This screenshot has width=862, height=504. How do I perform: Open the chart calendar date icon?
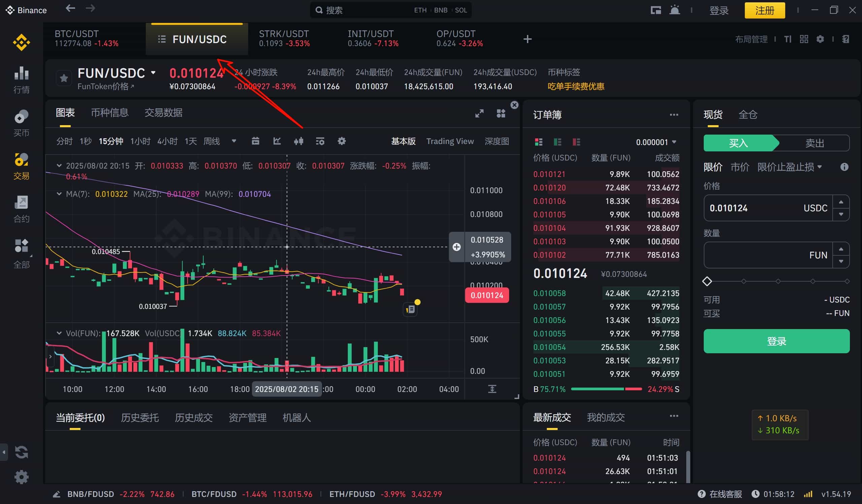tap(255, 141)
